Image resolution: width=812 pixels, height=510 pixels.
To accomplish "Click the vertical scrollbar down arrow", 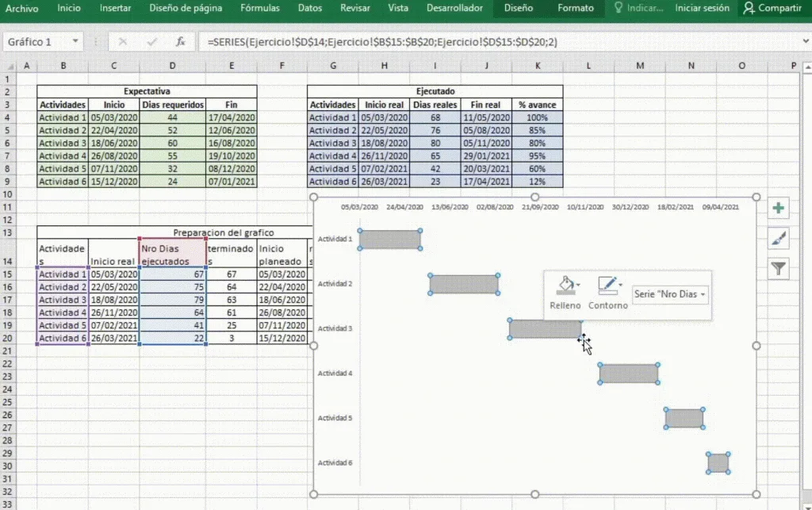I will tap(807, 506).
